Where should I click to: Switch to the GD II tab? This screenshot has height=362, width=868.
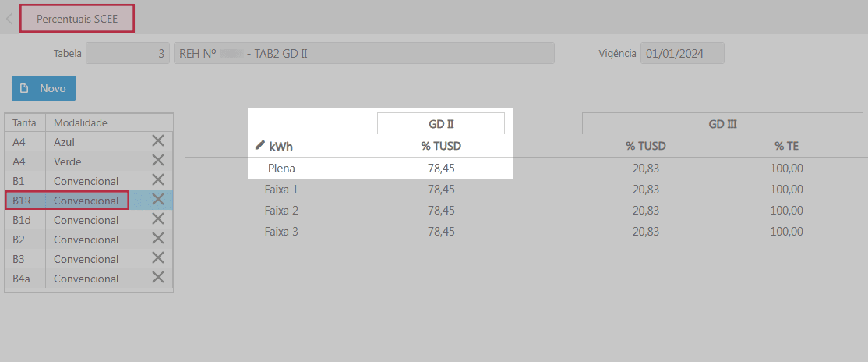point(441,123)
